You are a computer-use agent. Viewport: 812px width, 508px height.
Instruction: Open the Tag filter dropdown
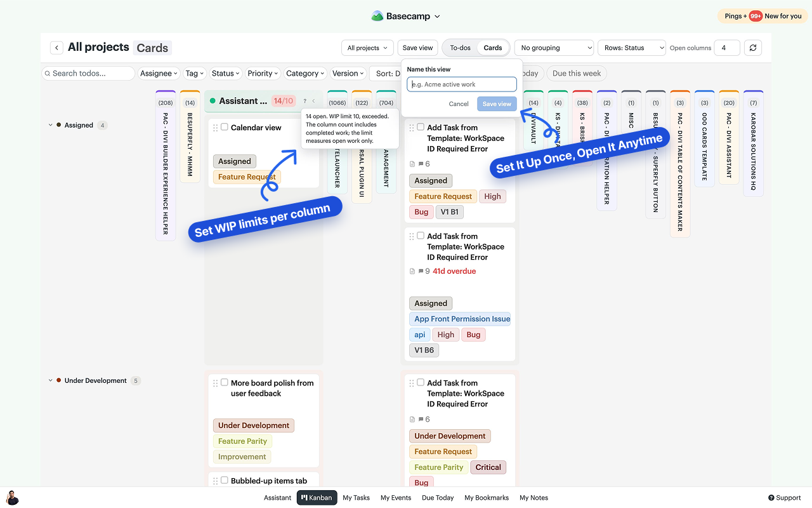[x=195, y=74]
